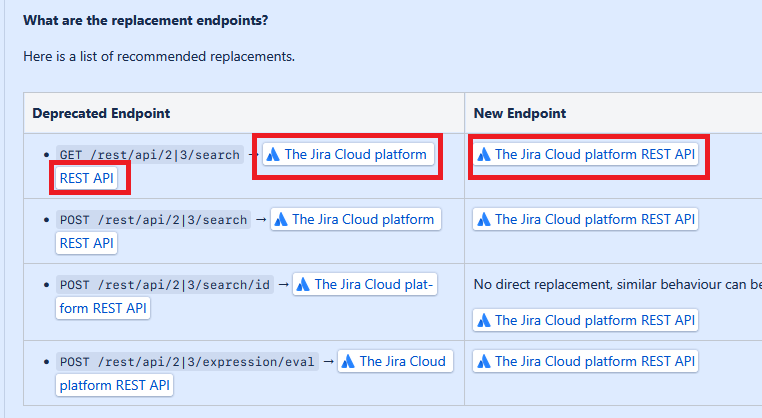Click Atlassian icon under 'No direct replacement' text

coord(484,320)
